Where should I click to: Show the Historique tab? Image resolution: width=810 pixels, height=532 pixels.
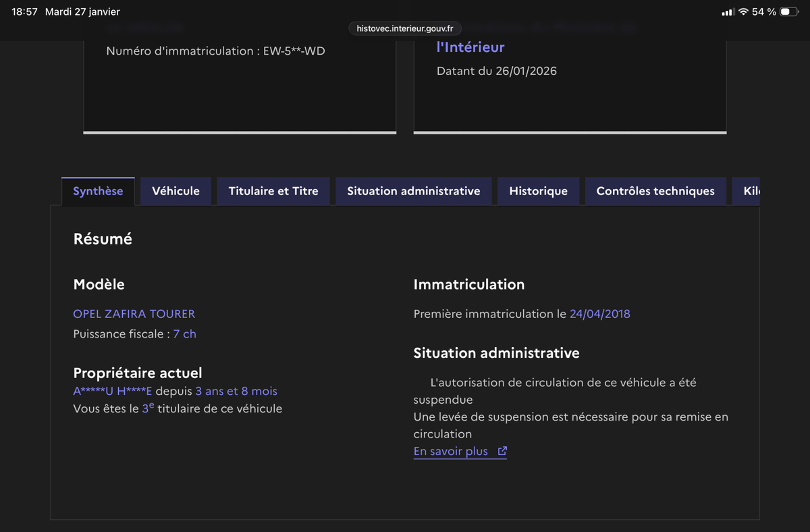538,191
